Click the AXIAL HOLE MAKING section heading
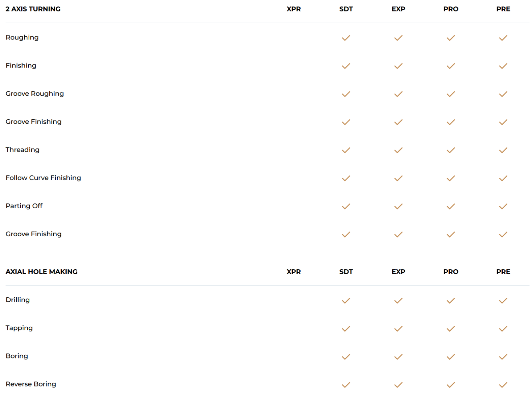Viewport: 532px width, 405px height. pos(41,272)
